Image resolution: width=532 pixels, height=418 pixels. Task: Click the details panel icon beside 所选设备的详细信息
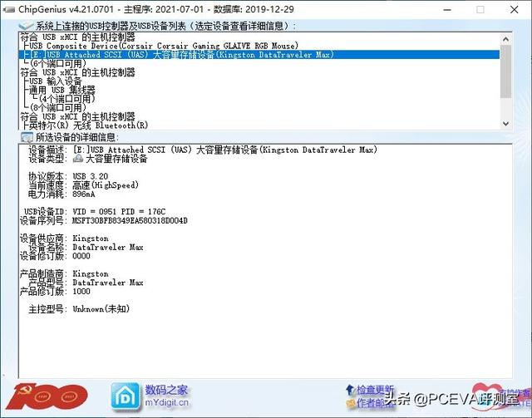point(27,137)
